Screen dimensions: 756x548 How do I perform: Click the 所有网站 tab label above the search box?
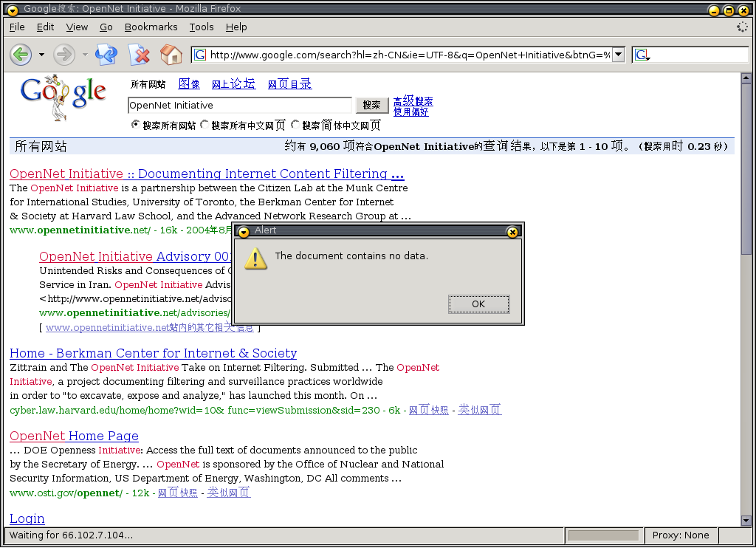(x=148, y=84)
